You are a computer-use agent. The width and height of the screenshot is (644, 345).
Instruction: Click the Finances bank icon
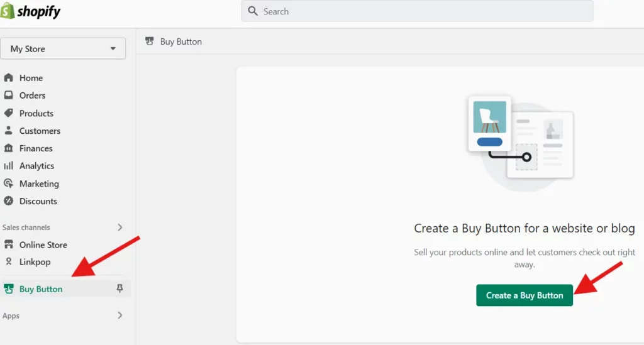pyautogui.click(x=8, y=148)
